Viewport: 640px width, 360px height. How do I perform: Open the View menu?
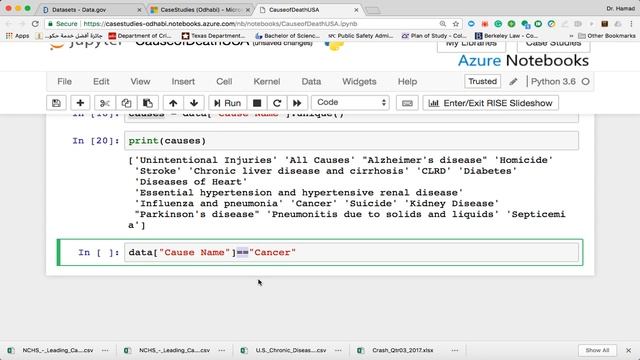click(140, 82)
